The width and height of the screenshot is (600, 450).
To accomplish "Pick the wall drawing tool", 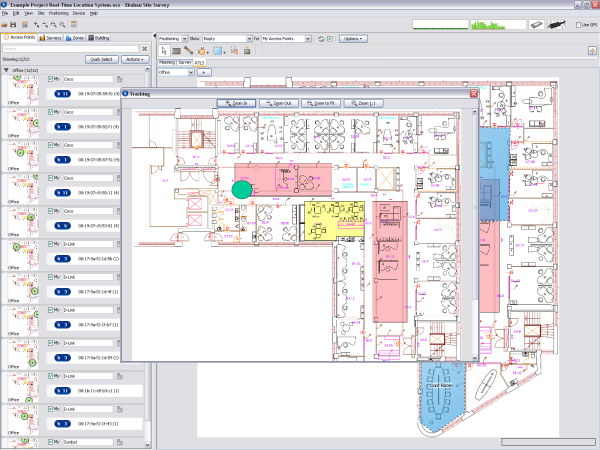I will (x=177, y=50).
